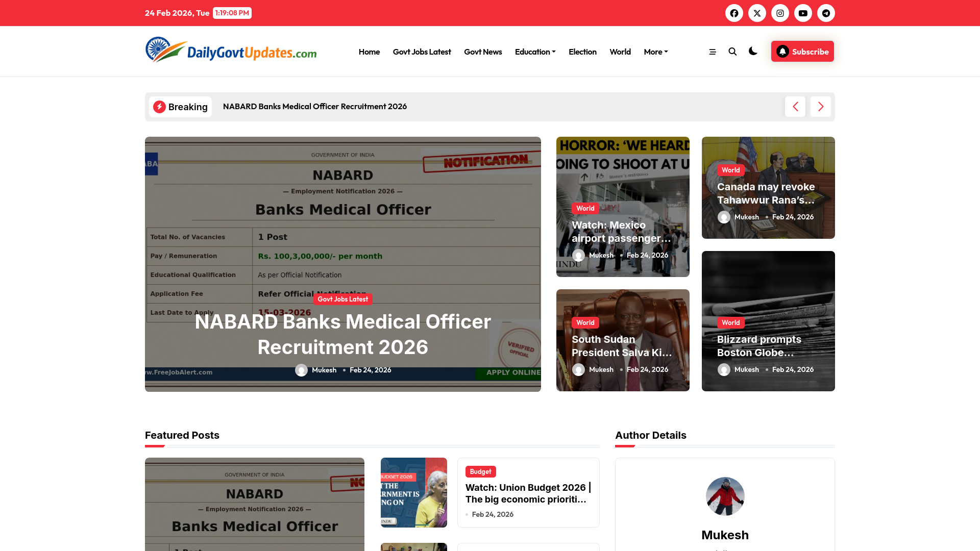Click World tag on Canada article card

click(730, 170)
